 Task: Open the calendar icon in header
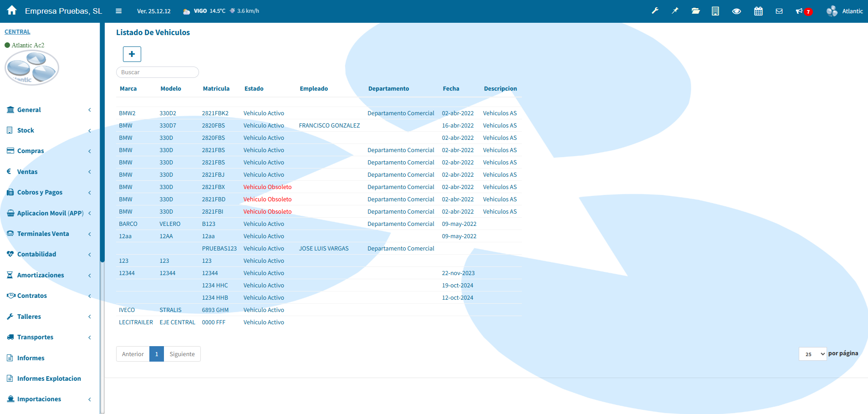coord(758,11)
